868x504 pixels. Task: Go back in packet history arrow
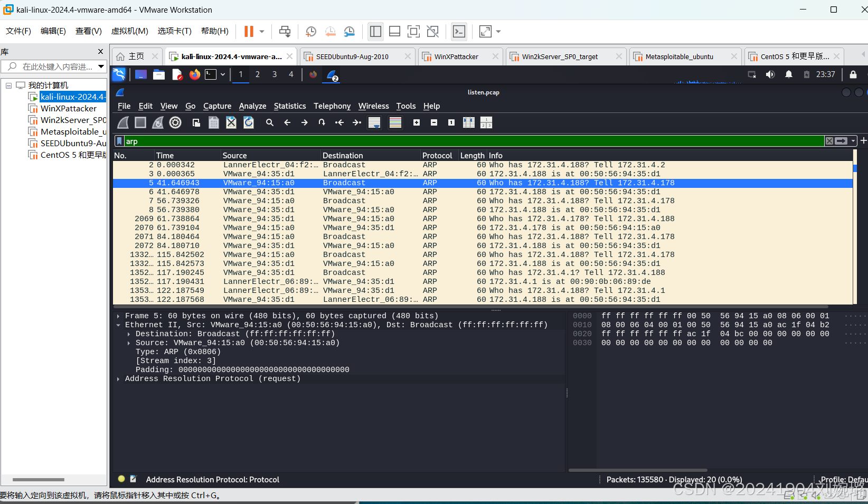(287, 122)
